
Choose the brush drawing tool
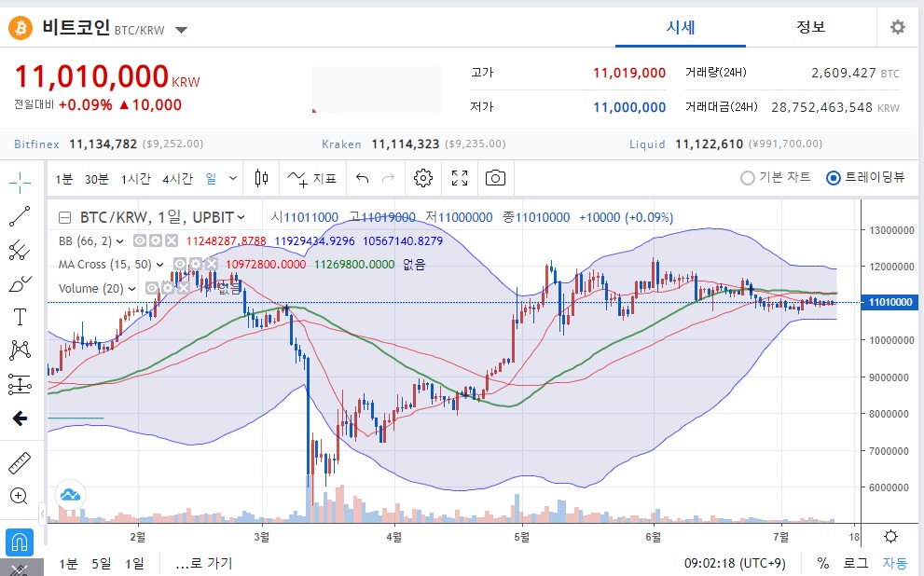coord(20,284)
